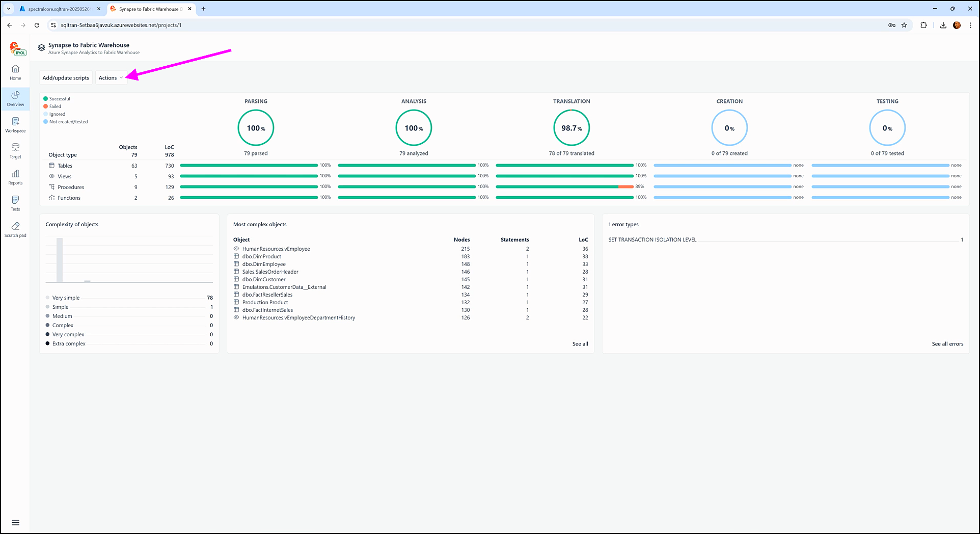Viewport: 980px width, 534px height.
Task: Open the Tests sidebar icon
Action: (15, 203)
